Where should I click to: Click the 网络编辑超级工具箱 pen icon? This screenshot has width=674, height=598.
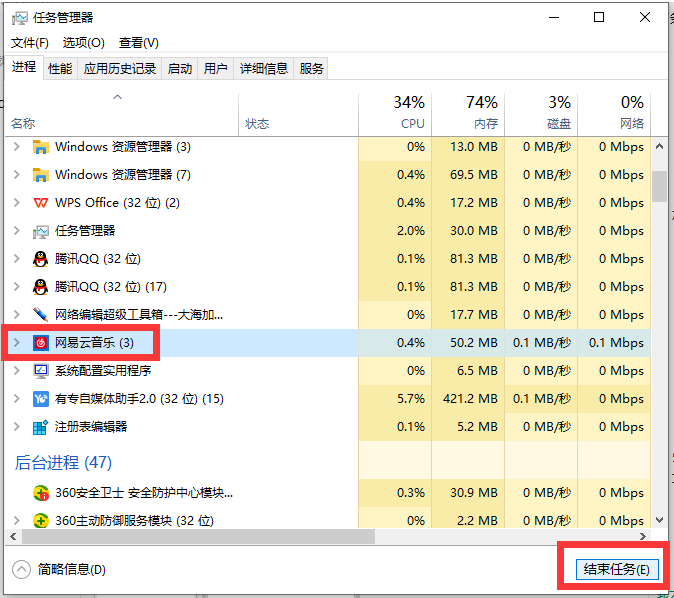[x=40, y=315]
